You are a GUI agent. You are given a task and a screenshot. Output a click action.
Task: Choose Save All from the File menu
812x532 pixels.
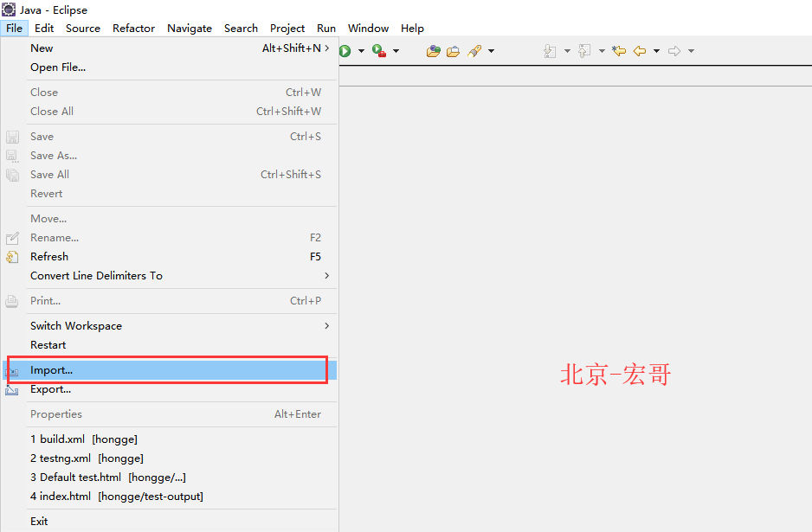170,175
